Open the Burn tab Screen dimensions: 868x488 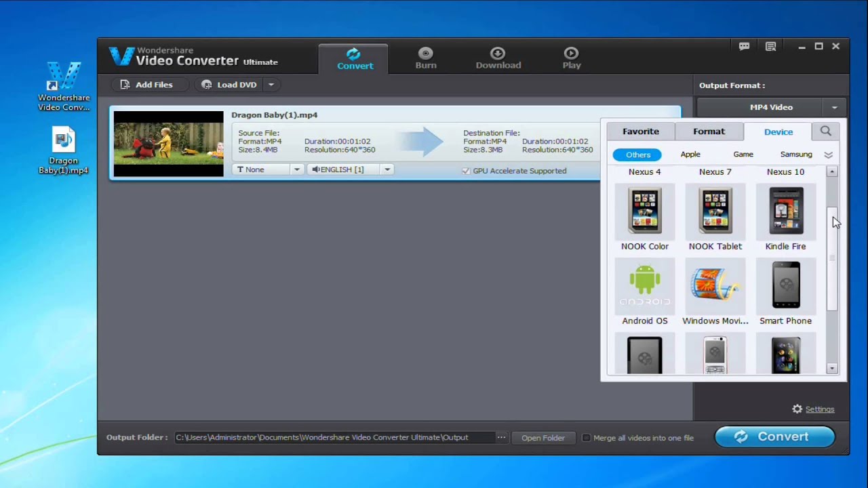tap(426, 59)
